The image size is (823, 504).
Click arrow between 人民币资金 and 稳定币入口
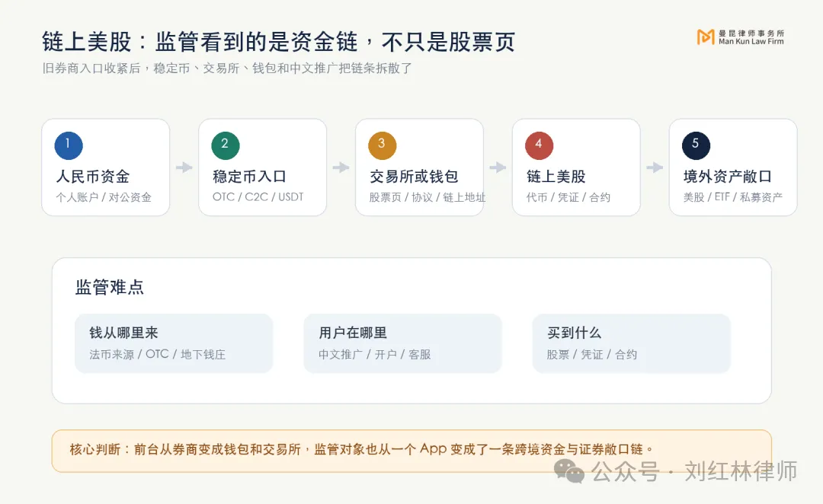[x=184, y=167]
